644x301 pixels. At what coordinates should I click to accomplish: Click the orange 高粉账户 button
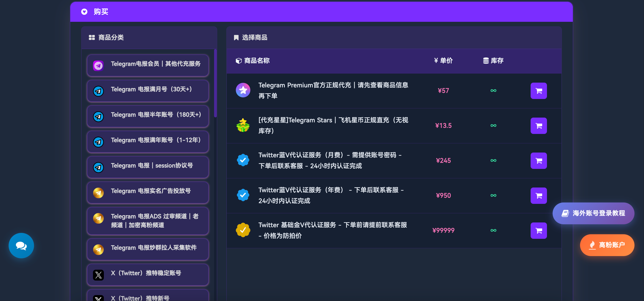pos(607,245)
